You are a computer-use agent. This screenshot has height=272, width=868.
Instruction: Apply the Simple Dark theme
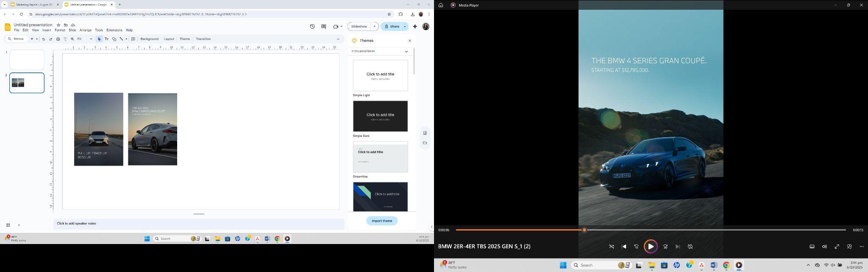pos(380,116)
